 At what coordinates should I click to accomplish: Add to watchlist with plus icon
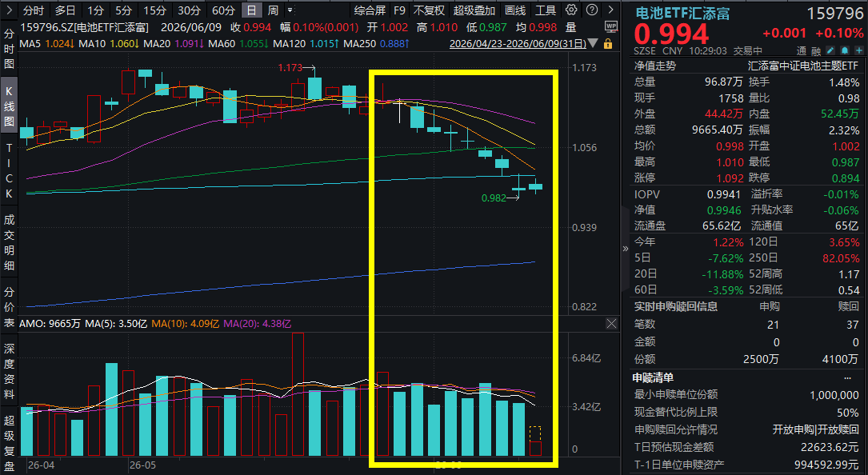858,50
